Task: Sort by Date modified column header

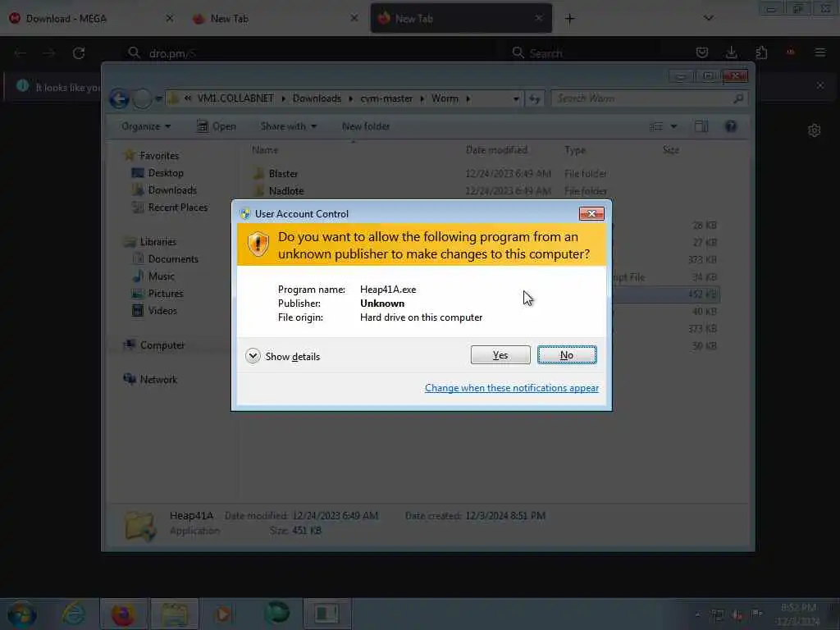Action: tap(496, 150)
